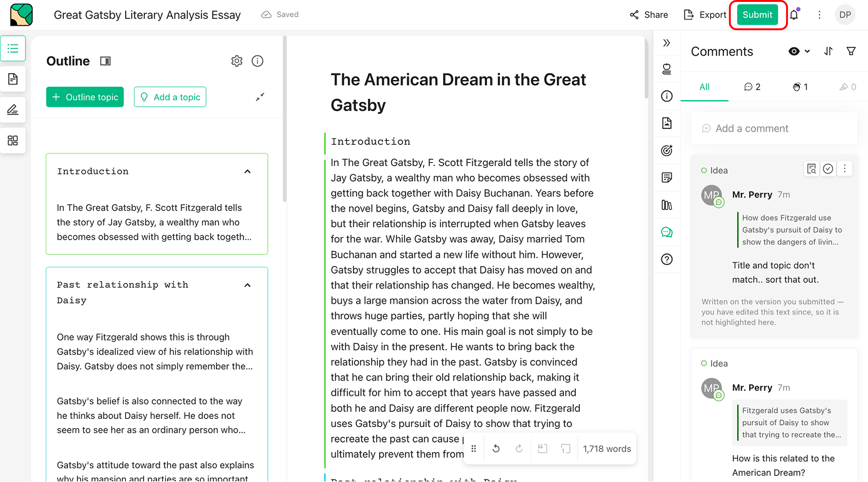The width and height of the screenshot is (868, 482).
Task: Open the notes icon in right rail
Action: click(666, 178)
